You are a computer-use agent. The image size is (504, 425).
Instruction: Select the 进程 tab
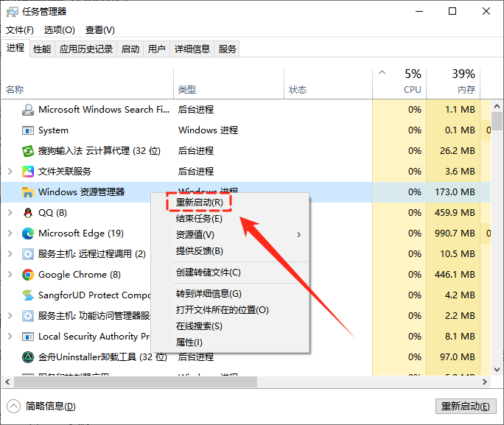tap(15, 48)
